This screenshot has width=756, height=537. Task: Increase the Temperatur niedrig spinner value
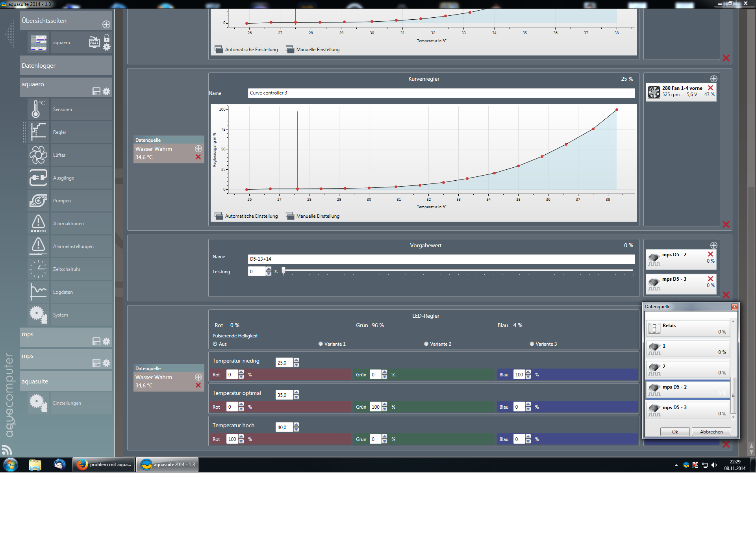[296, 360]
